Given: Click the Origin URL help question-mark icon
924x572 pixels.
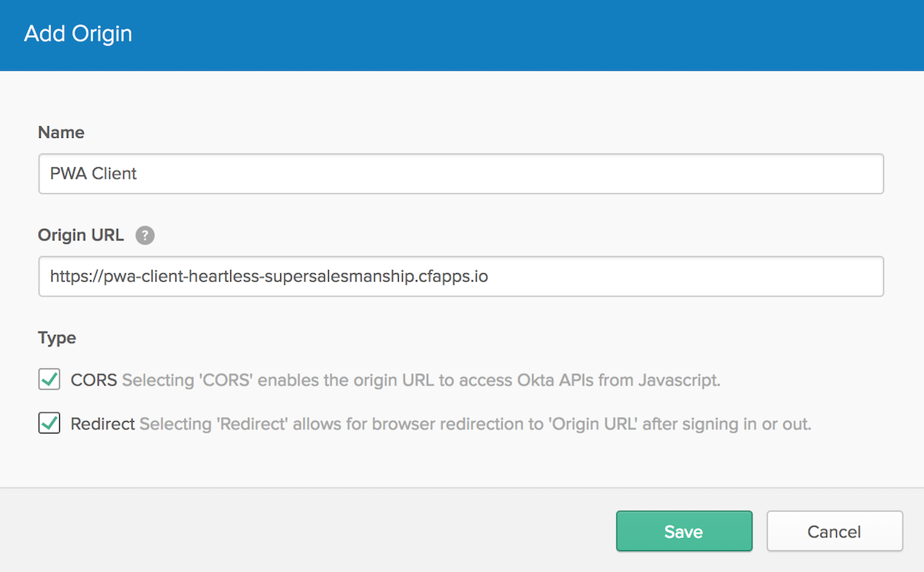Looking at the screenshot, I should pyautogui.click(x=145, y=236).
